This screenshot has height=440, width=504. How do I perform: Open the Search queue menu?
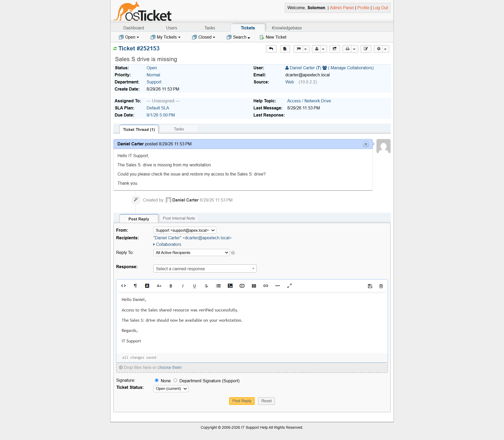(x=238, y=37)
